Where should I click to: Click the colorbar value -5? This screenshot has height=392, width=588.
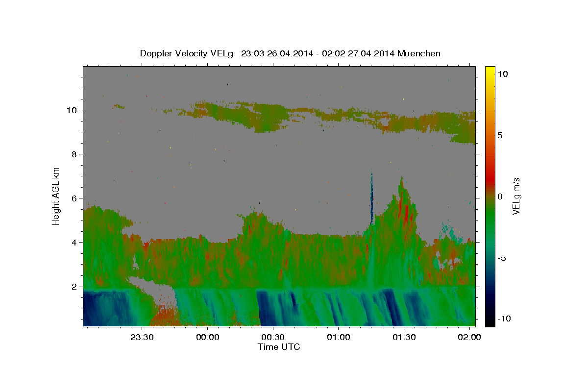(502, 258)
